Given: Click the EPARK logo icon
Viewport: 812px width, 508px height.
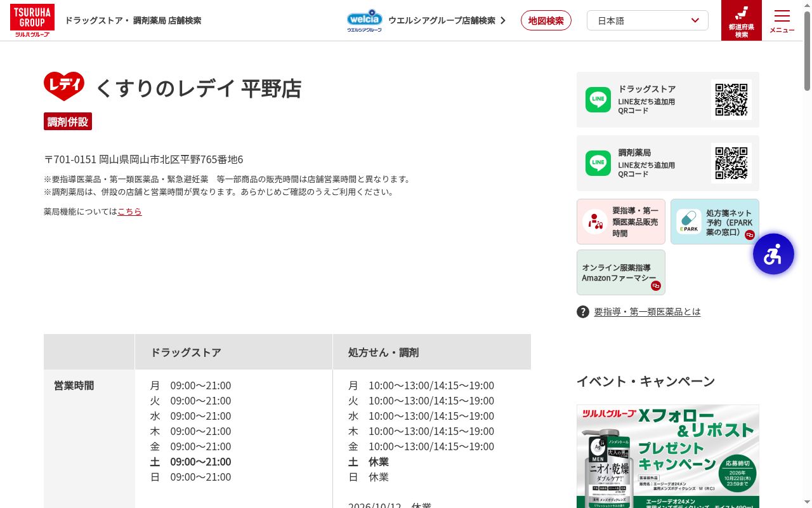Looking at the screenshot, I should [689, 222].
